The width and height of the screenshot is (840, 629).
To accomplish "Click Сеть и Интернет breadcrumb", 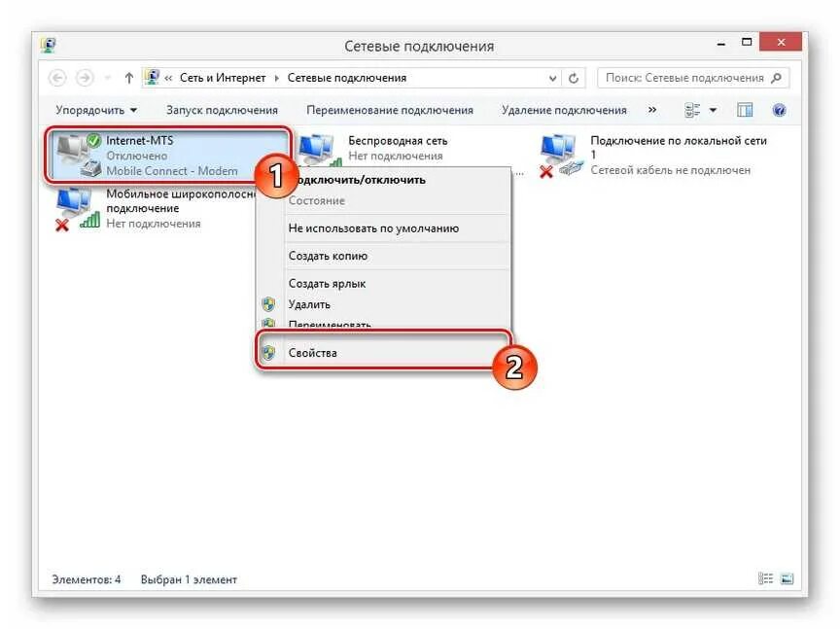I will pos(223,78).
